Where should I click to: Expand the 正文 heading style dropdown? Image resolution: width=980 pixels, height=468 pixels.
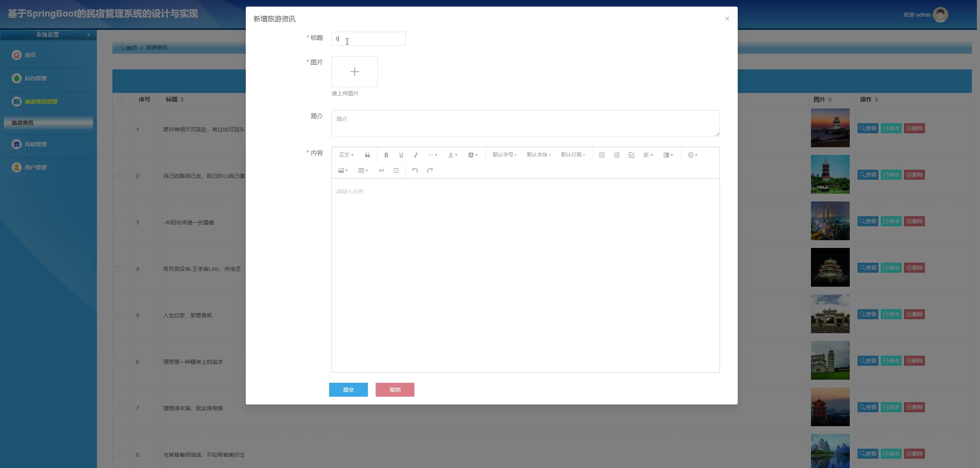(x=346, y=155)
